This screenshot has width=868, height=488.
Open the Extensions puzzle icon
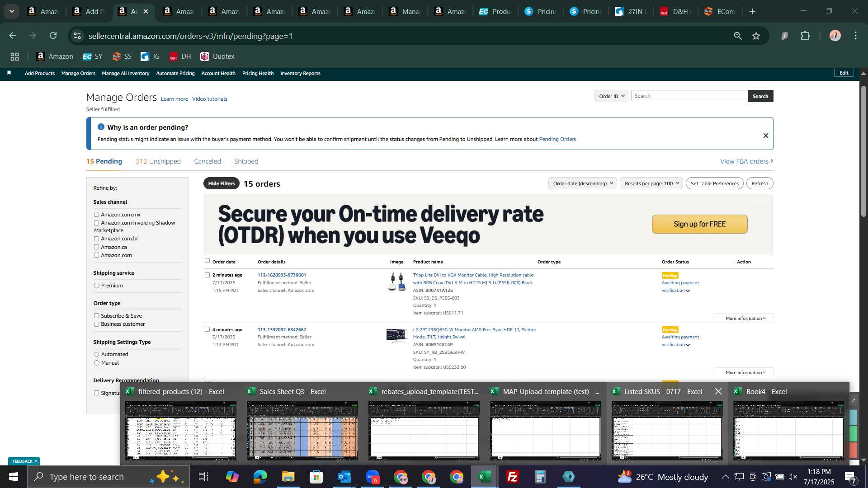point(805,36)
